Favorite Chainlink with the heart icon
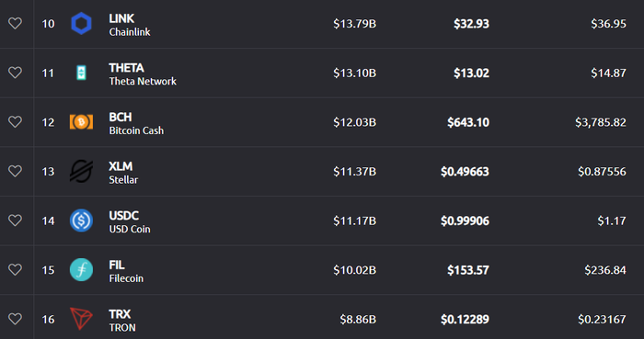The image size is (644, 339). (16, 23)
